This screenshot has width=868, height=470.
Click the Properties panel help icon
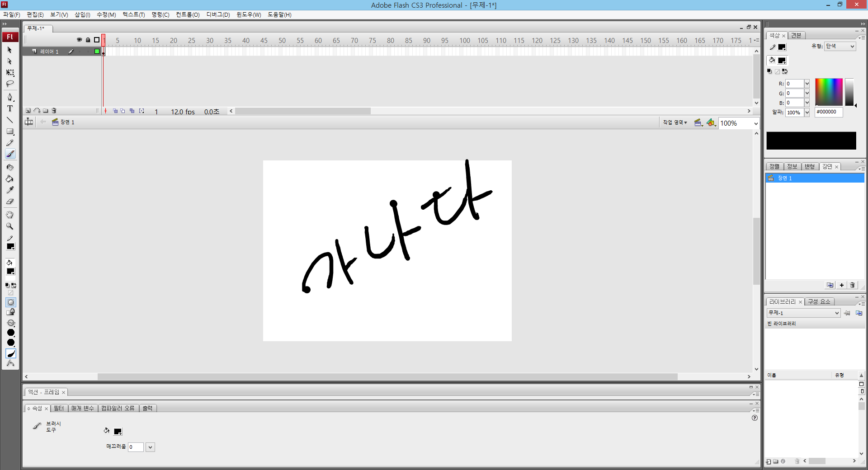point(755,418)
